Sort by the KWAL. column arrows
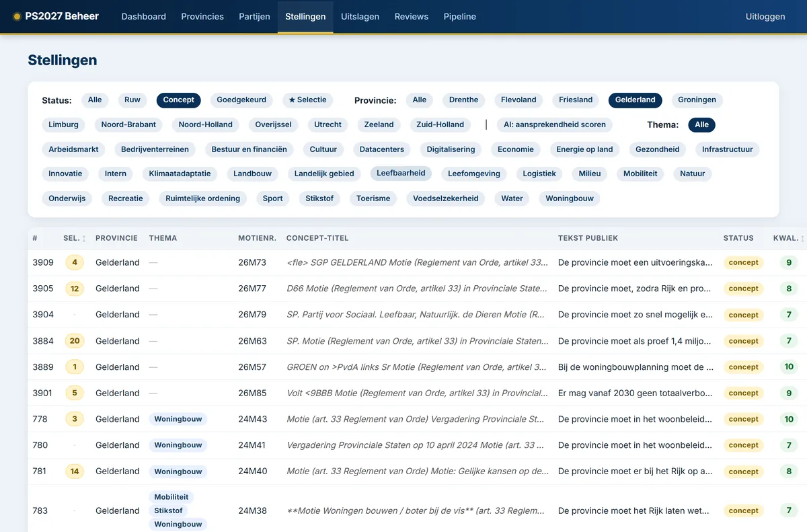 click(x=802, y=238)
